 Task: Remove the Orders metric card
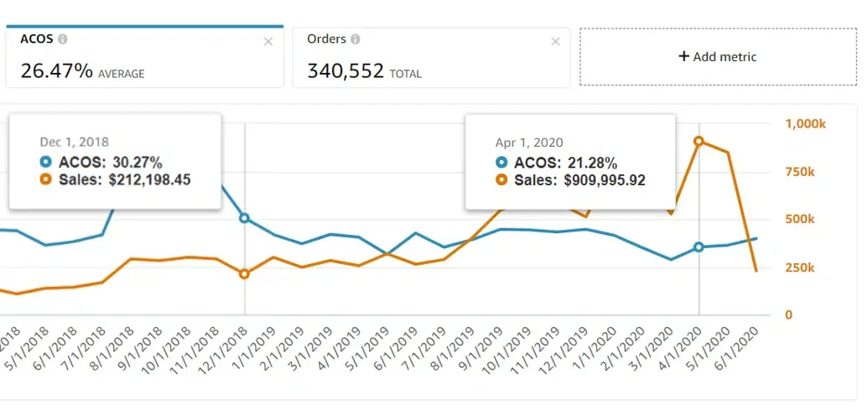click(x=556, y=42)
